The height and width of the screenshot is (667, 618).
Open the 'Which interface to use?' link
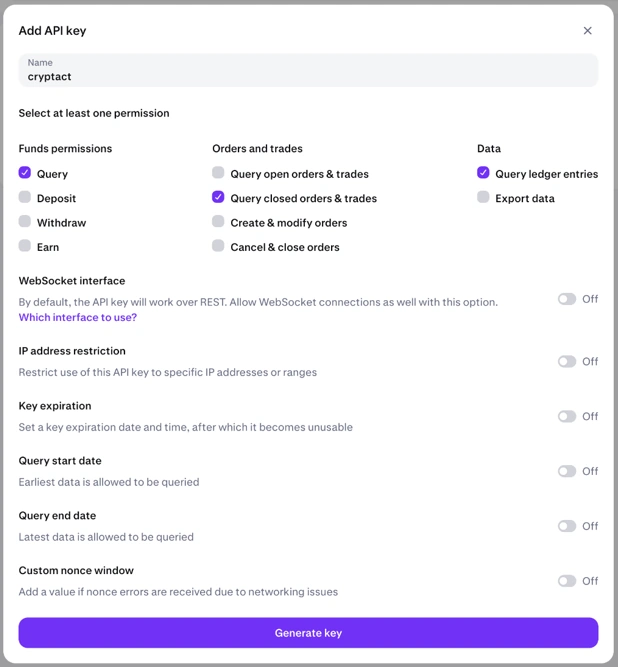coord(78,317)
